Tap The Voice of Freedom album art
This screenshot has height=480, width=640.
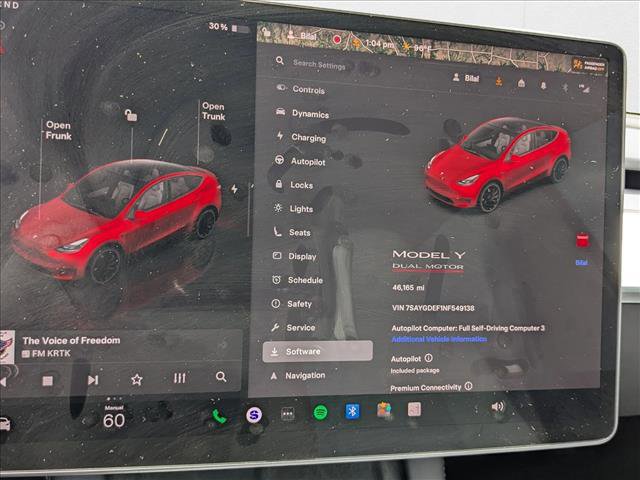(x=7, y=347)
